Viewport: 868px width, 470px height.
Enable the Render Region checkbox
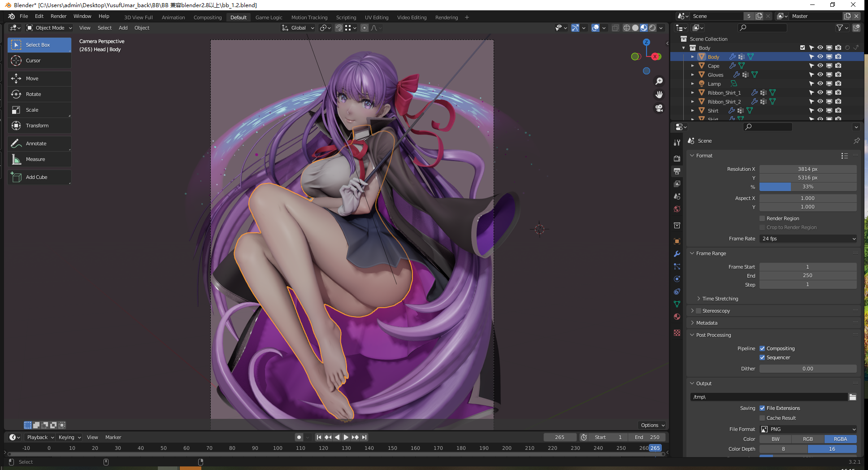coord(762,218)
